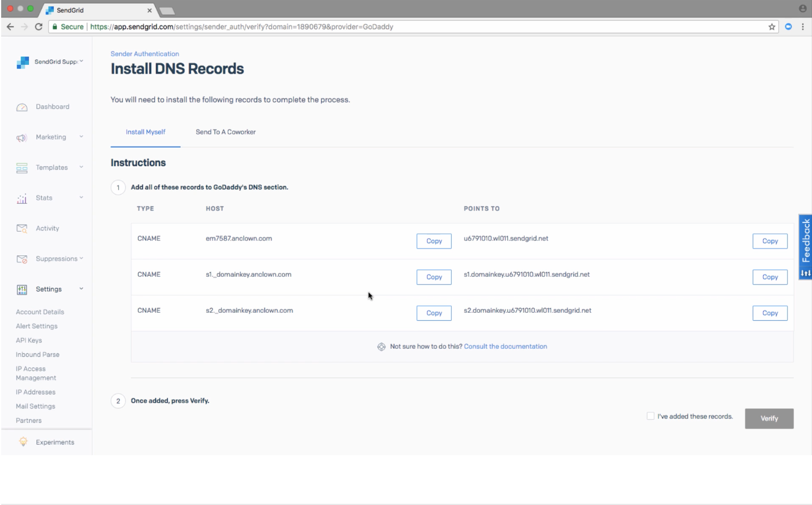812x505 pixels.
Task: Copy value s1.domainkey.u6791010.wl011.sendgrid.net
Action: coord(770,277)
